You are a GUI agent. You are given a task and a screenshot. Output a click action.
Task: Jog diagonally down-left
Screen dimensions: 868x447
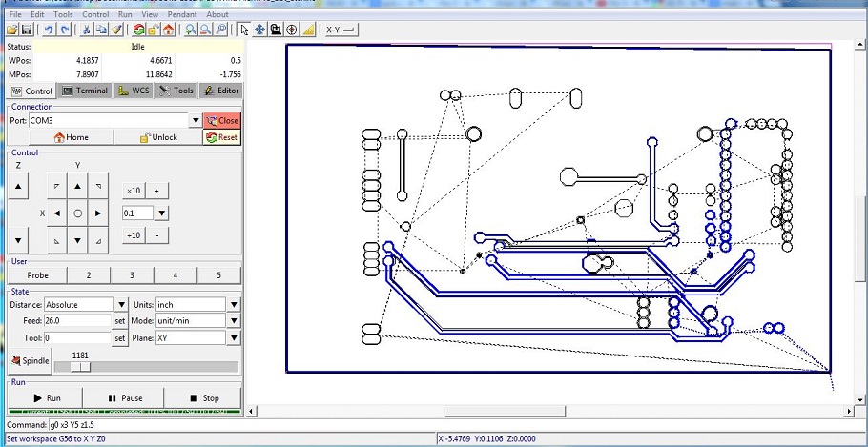click(x=57, y=240)
